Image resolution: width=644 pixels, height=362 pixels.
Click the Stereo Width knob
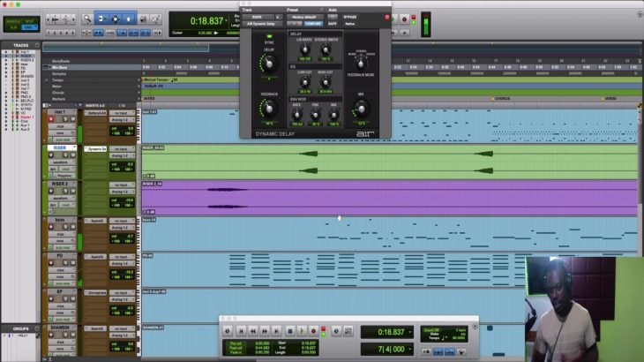[326, 50]
